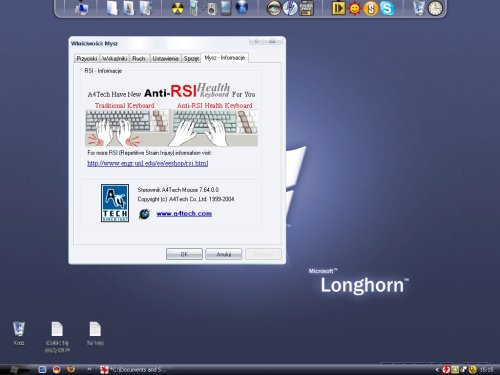Switch to the Przyciski tab

coord(87,58)
